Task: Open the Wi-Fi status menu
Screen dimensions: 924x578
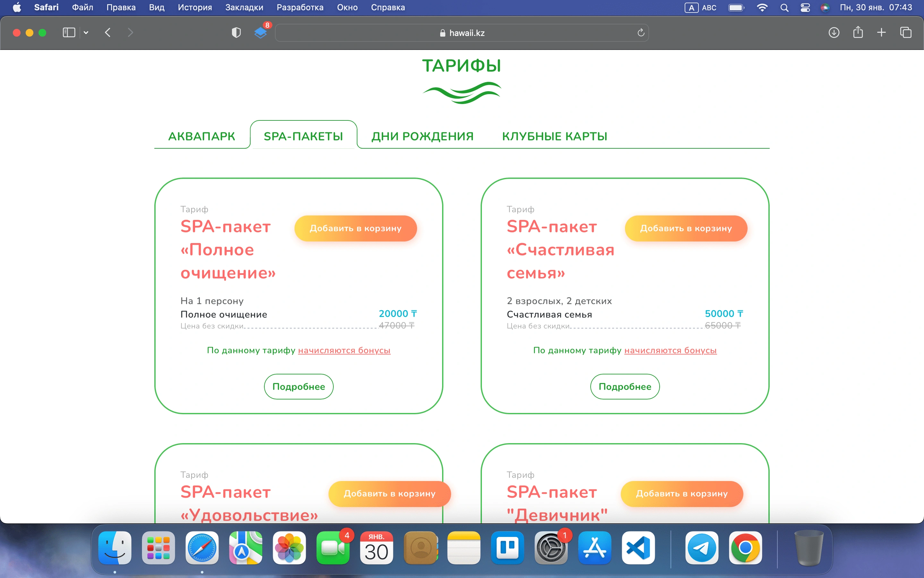Action: pos(762,8)
